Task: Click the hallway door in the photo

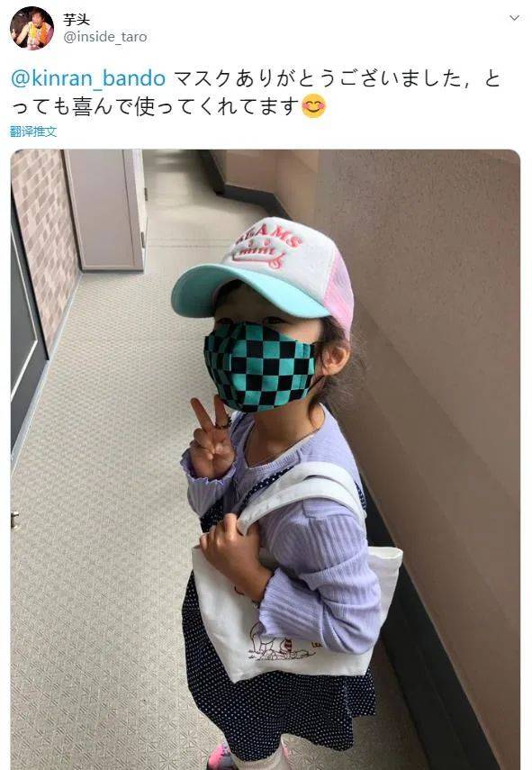Action: click(105, 210)
